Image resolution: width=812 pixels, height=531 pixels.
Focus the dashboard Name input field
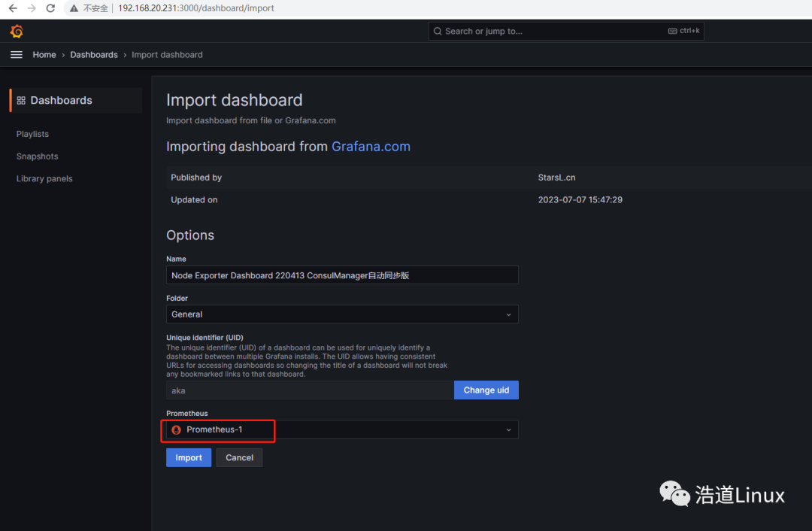pos(342,275)
